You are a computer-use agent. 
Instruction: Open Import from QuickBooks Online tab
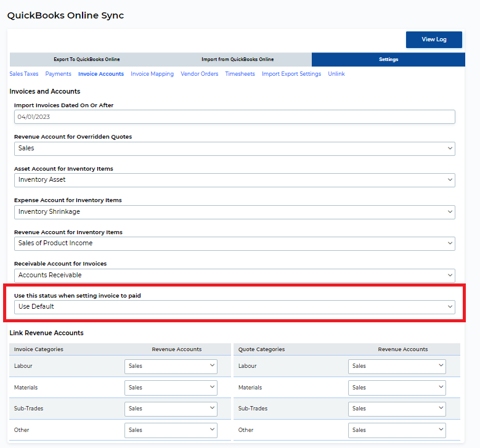point(238,59)
